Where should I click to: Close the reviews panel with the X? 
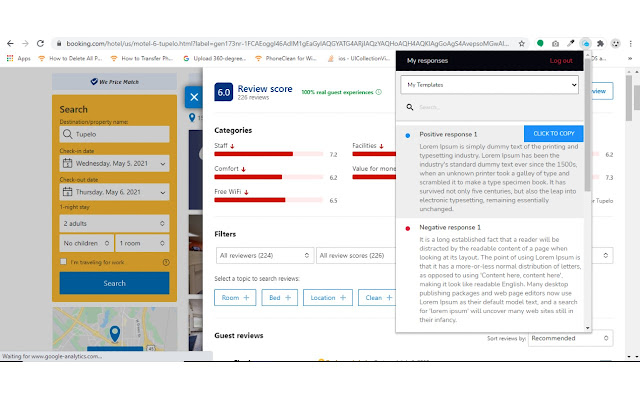coord(194,97)
